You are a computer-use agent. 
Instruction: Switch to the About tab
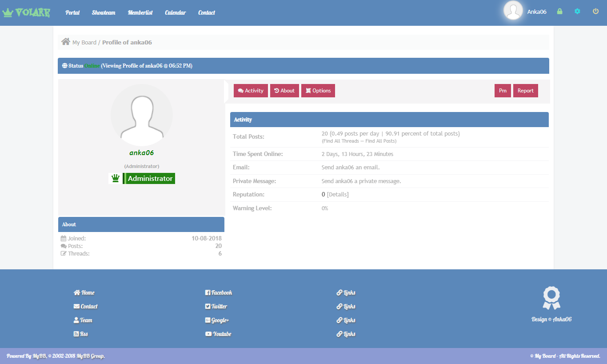(284, 91)
